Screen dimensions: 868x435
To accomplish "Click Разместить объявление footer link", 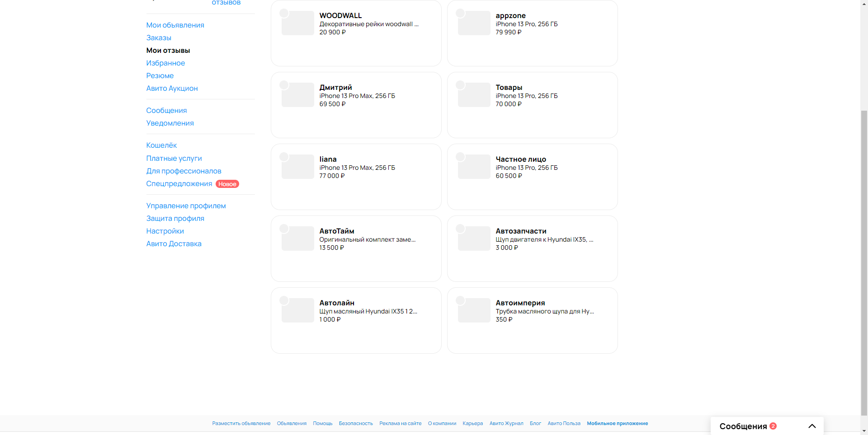I will [241, 423].
